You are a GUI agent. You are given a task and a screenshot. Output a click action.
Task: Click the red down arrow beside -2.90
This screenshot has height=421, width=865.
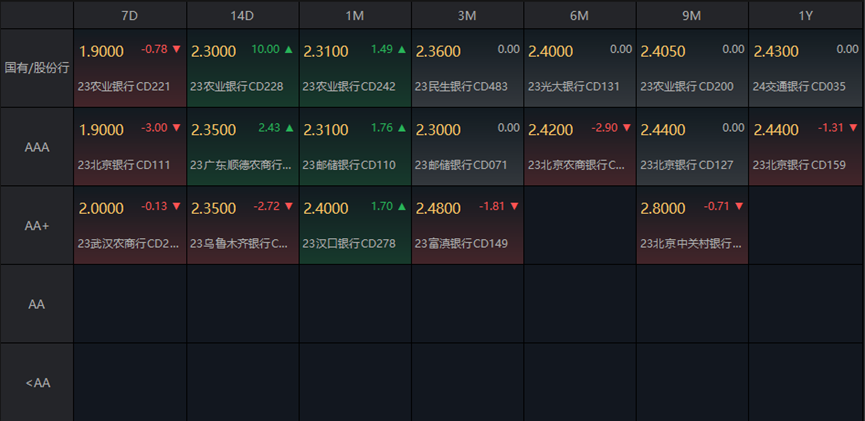tap(626, 128)
